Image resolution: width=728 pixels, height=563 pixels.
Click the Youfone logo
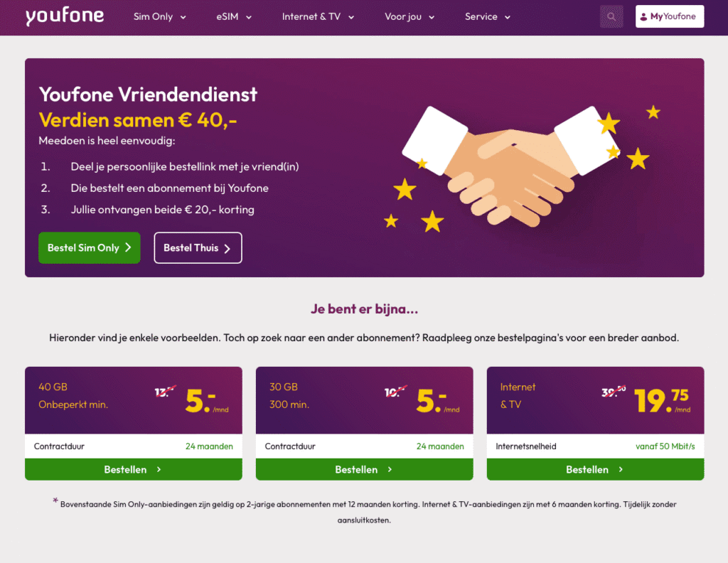(x=65, y=16)
